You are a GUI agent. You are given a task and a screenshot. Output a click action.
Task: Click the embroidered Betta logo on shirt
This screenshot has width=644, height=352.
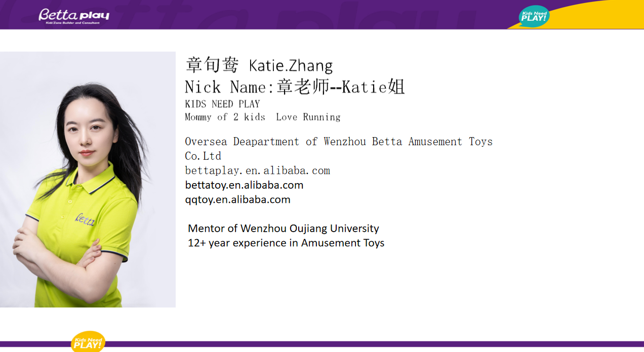pos(85,219)
